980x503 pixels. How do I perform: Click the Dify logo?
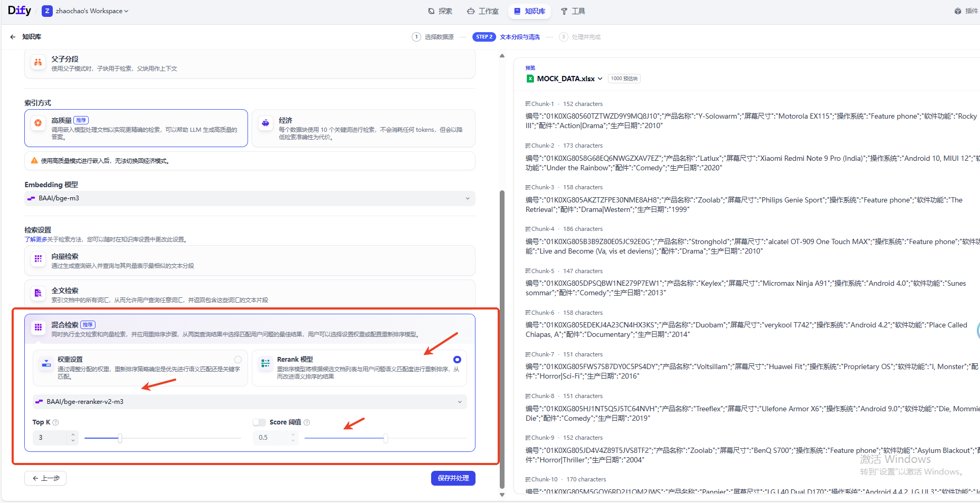[20, 11]
